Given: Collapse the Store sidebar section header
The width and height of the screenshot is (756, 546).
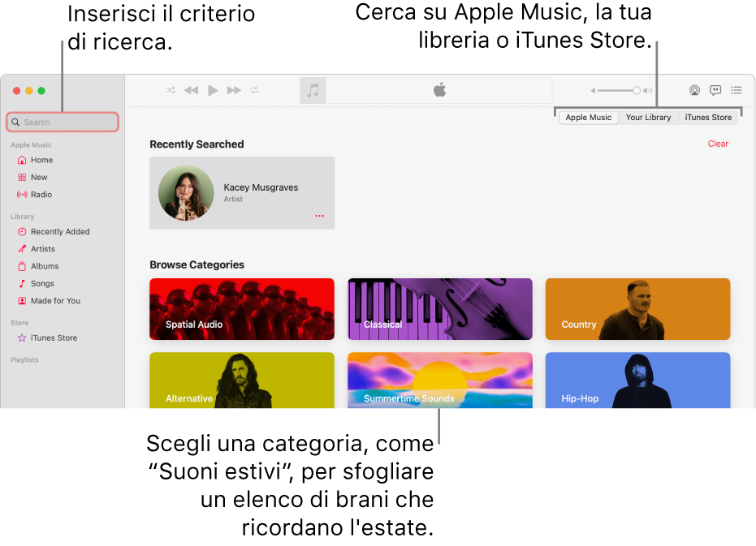Looking at the screenshot, I should tap(19, 323).
